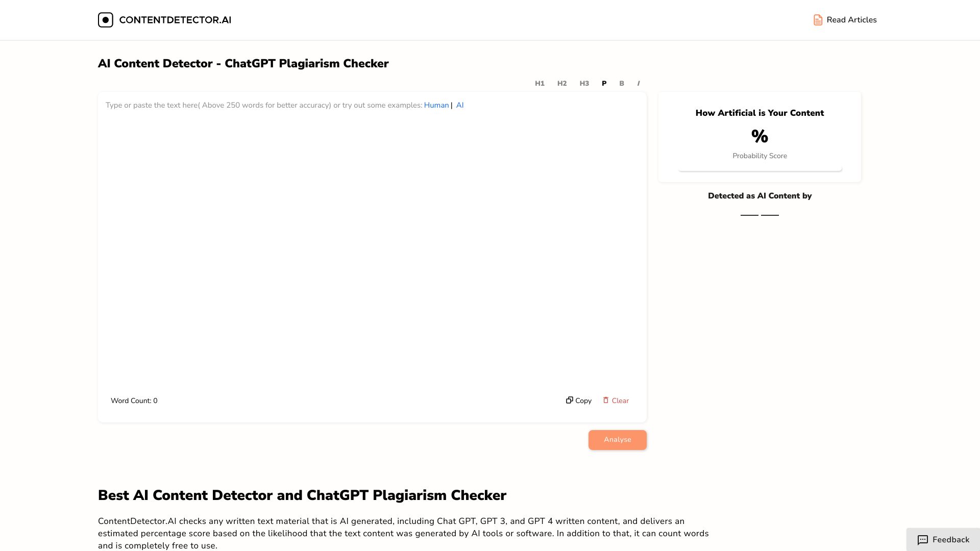Click the Read Articles page icon
The height and width of the screenshot is (551, 980).
point(817,19)
